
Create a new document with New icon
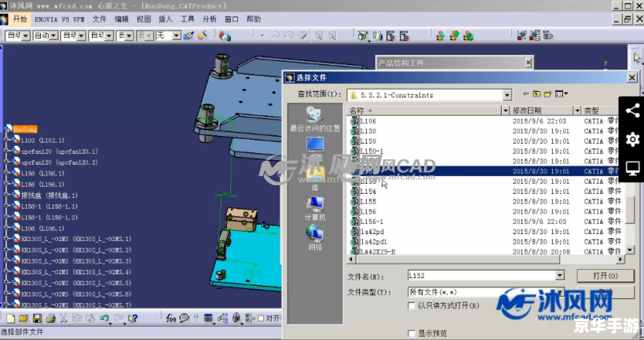(x=11, y=318)
